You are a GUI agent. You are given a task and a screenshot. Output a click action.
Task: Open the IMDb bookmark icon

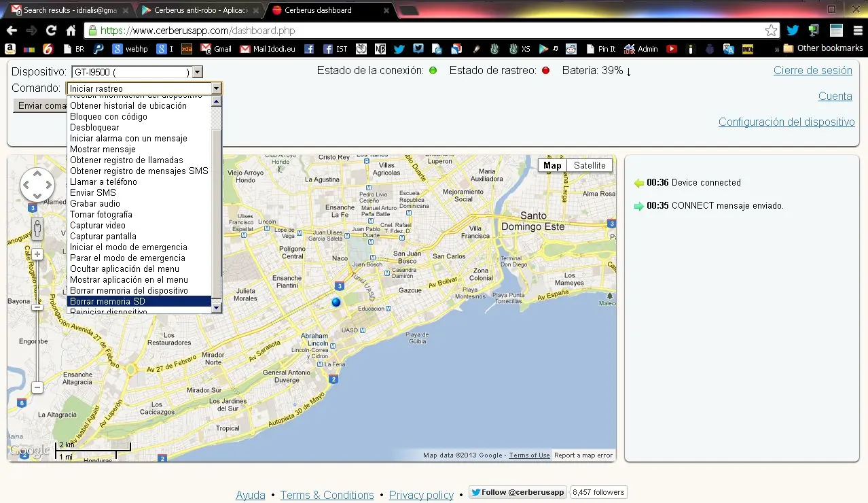(748, 49)
